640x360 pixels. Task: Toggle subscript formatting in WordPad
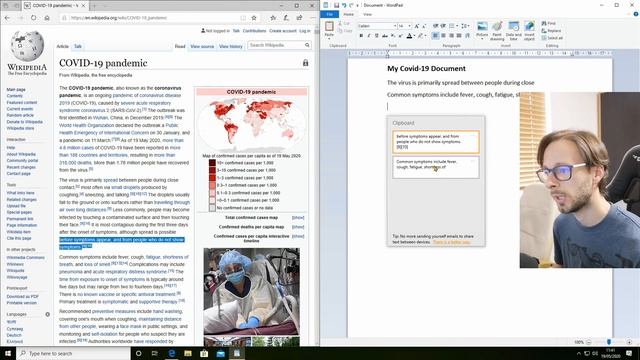point(393,36)
